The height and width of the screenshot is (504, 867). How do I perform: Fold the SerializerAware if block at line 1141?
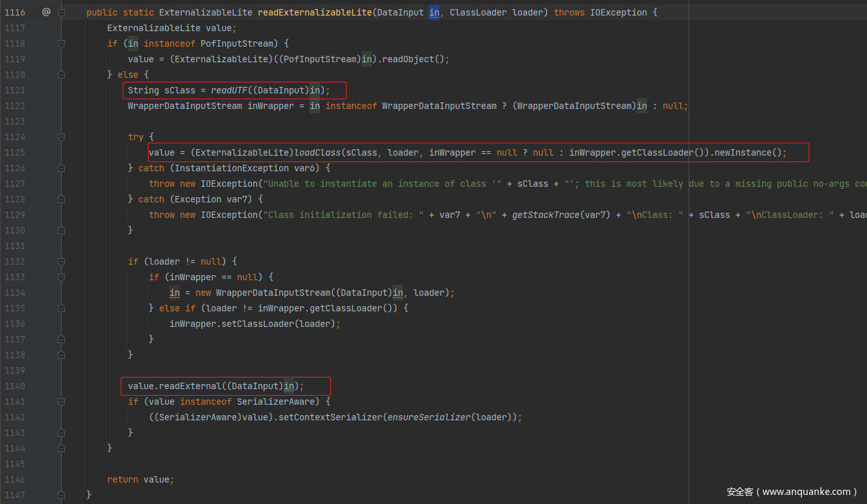pyautogui.click(x=61, y=402)
